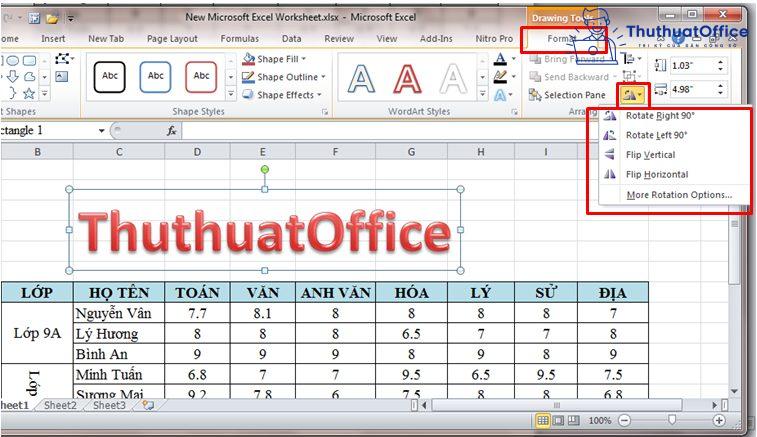757x437 pixels.
Task: Choose the red outline WordArt A style
Action: [407, 79]
